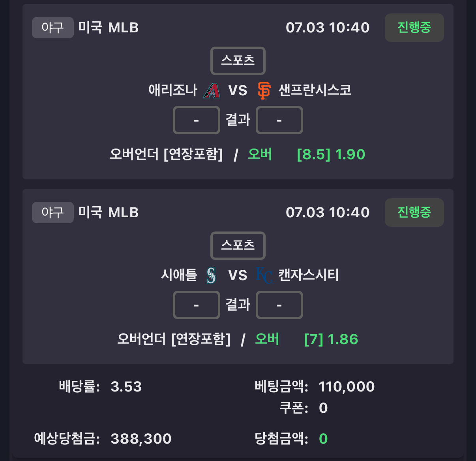The height and width of the screenshot is (461, 476).
Task: Click 캔자스시티 result score box
Action: [x=279, y=305]
